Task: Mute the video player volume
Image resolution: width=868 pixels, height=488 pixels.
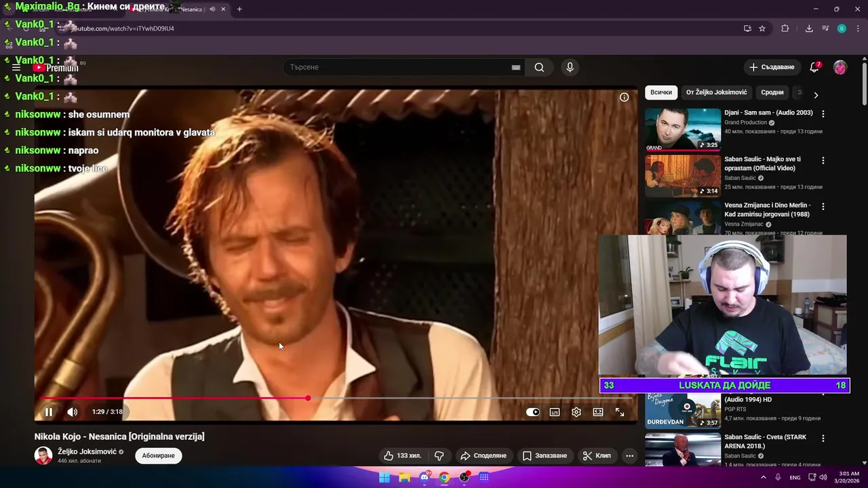Action: (73, 411)
